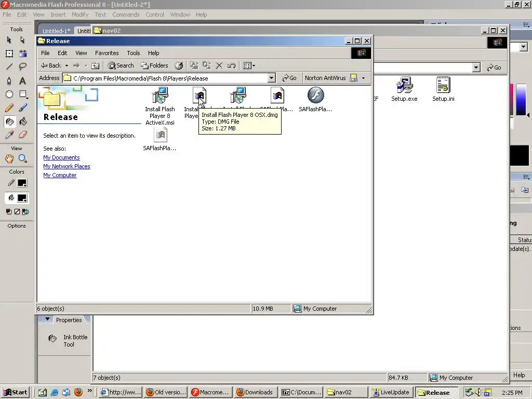
Task: Select the round SAFlashPlayer Flash icon file
Action: click(315, 99)
